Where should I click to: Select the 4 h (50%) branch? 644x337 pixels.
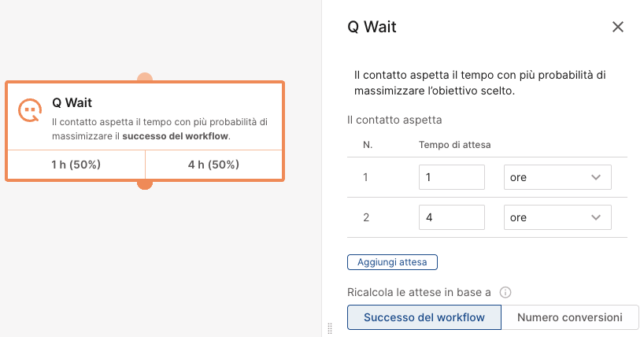tap(213, 165)
